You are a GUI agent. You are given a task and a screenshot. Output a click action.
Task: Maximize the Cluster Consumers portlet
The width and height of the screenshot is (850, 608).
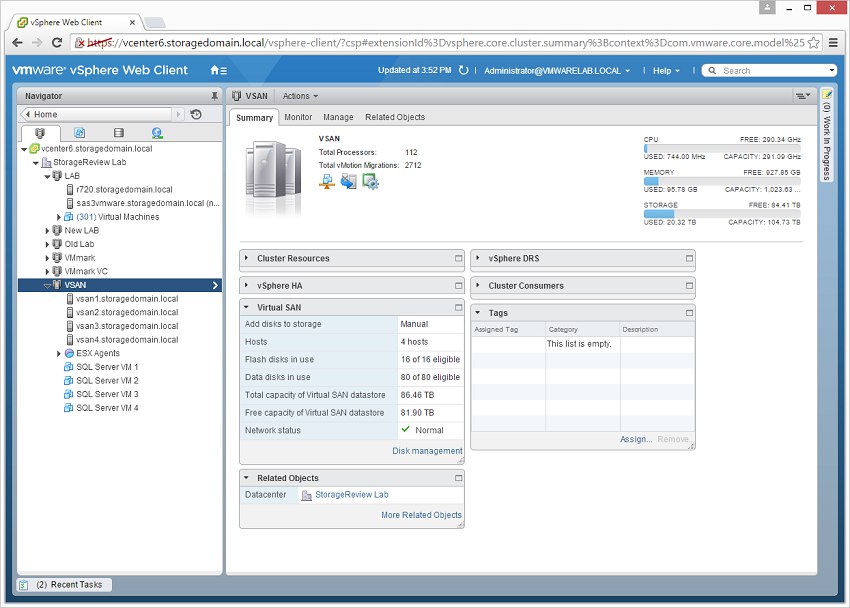point(690,286)
